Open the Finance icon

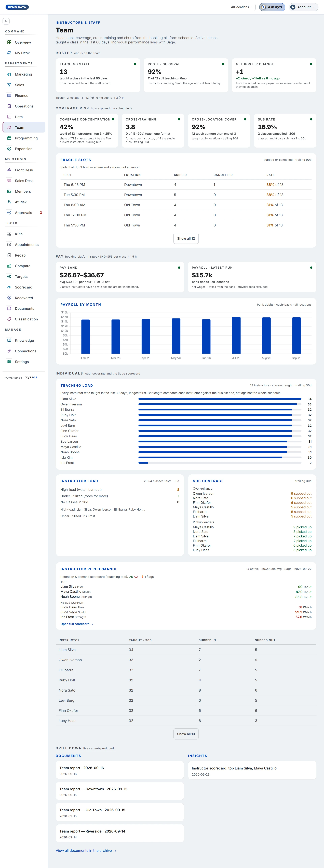coord(9,96)
